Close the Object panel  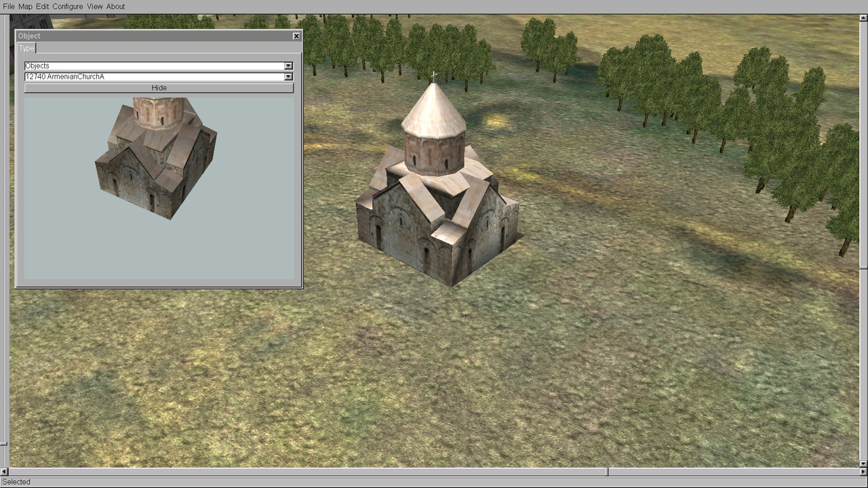[x=296, y=36]
